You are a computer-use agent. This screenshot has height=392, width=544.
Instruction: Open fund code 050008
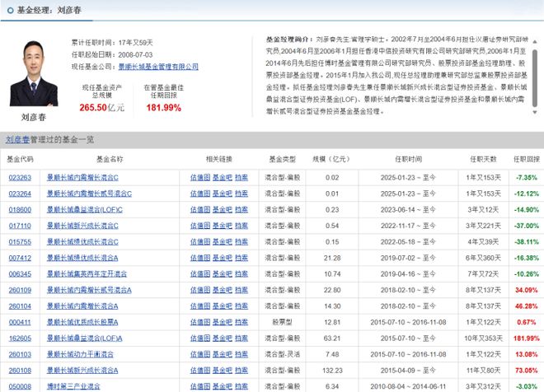20,386
